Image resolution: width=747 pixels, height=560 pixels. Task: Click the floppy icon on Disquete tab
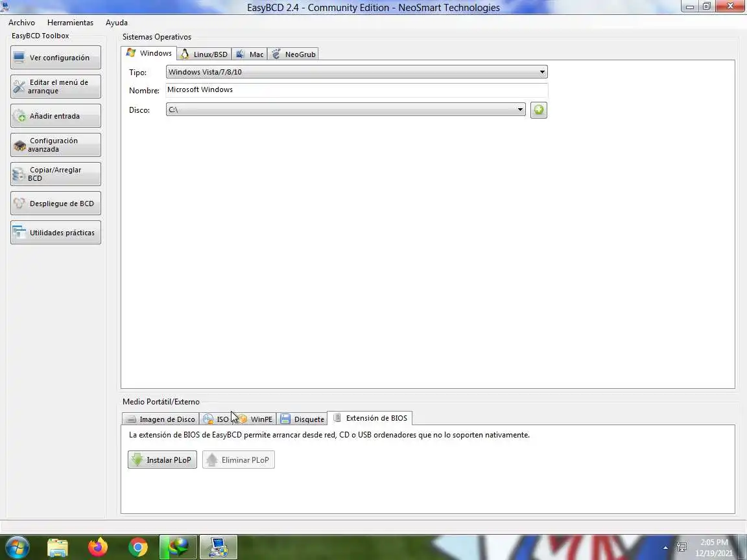tap(285, 419)
